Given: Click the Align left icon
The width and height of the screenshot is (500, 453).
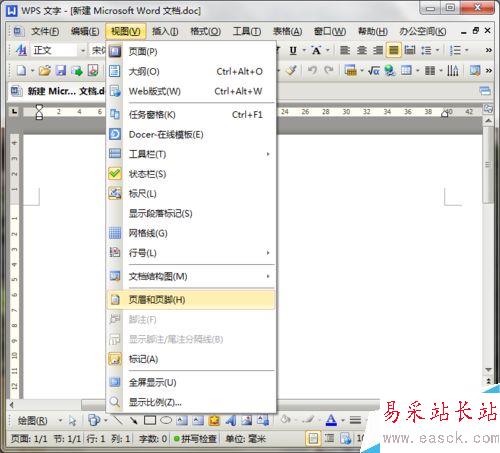Looking at the screenshot, I should (x=345, y=50).
